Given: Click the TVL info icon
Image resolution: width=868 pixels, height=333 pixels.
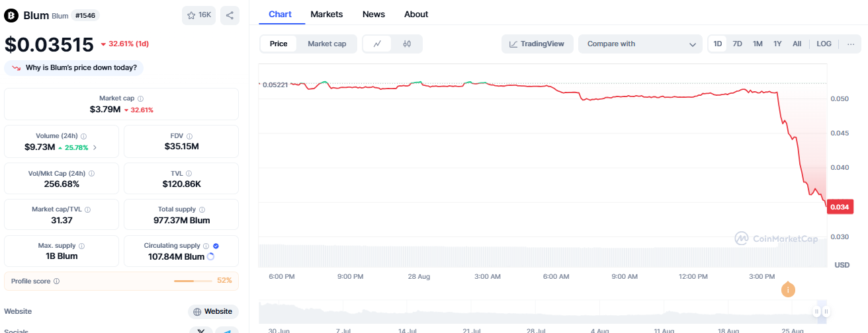Looking at the screenshot, I should [189, 174].
